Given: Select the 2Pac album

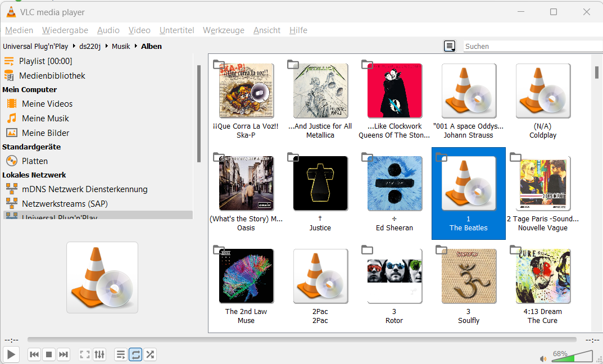Looking at the screenshot, I should (x=320, y=286).
